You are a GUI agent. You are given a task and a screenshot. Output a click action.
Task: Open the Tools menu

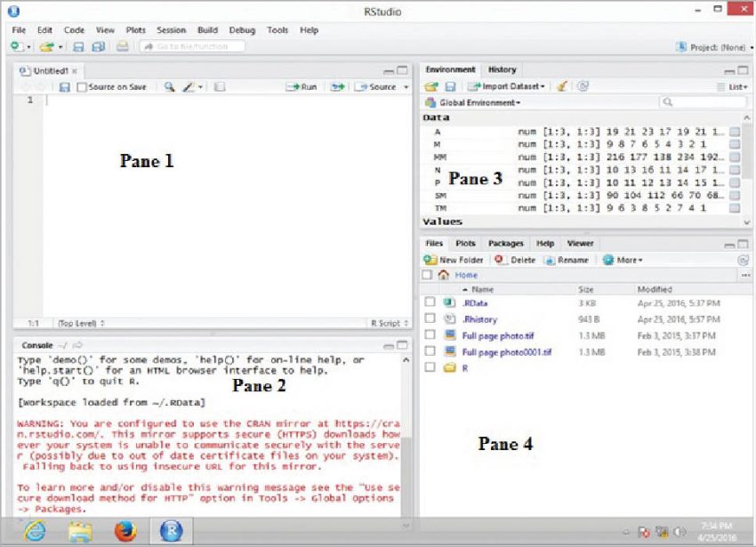[x=277, y=29]
